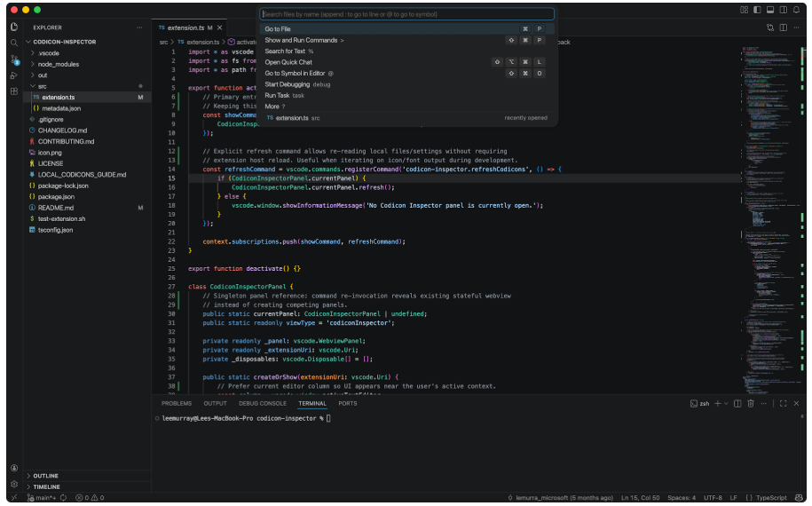Open the Extensions view
The image size is (812, 506).
14,91
